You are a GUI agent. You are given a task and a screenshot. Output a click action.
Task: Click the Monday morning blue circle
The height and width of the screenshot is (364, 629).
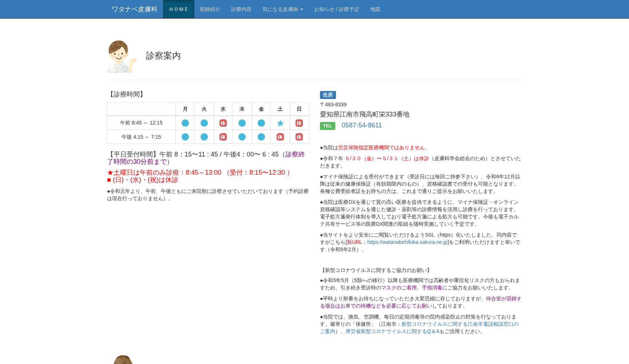coord(185,123)
